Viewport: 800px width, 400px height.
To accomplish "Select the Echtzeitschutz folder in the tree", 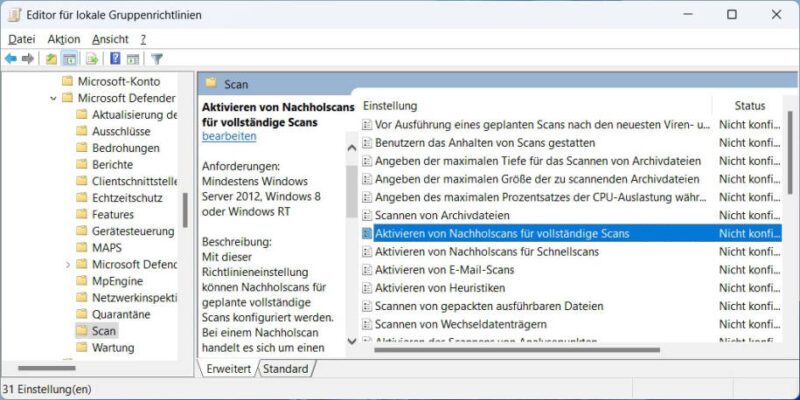I will 127,198.
